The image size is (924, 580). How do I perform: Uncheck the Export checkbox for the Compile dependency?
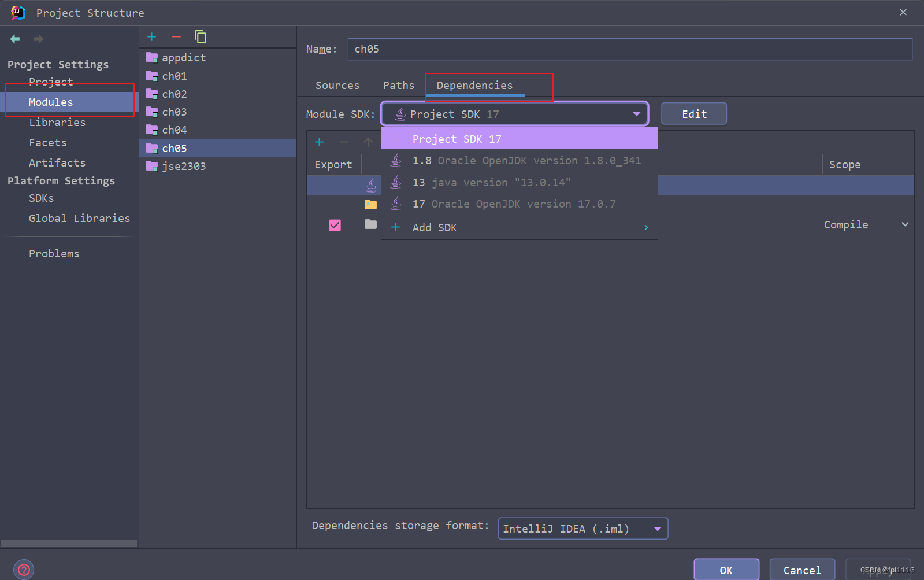(x=335, y=225)
